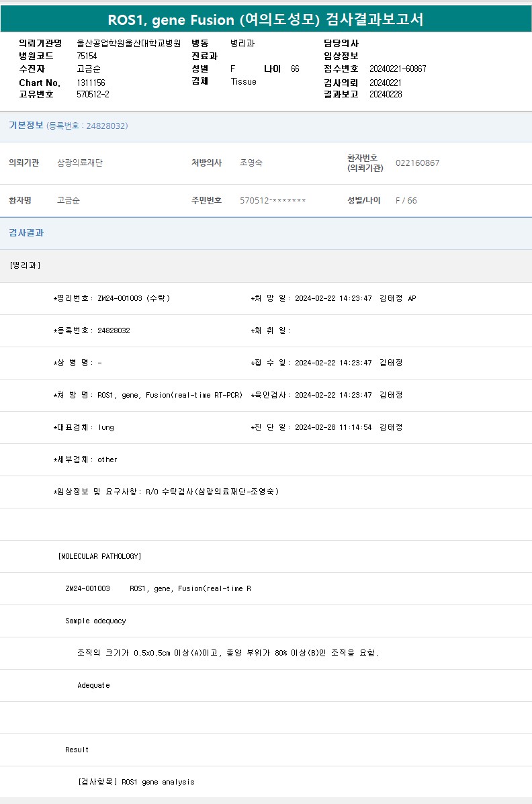Image resolution: width=532 pixels, height=804 pixels.
Task: Click the hospital code value 75154
Action: coord(87,56)
